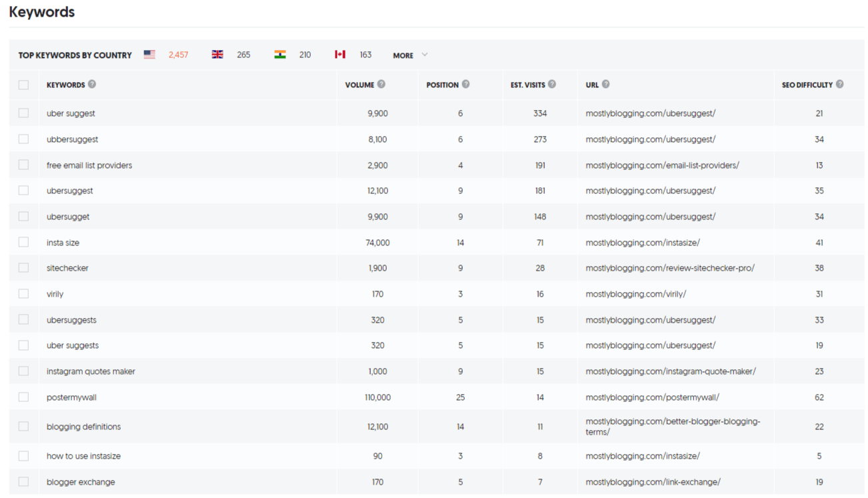The width and height of the screenshot is (868, 498).
Task: Select the 210 India keywords count
Action: click(305, 55)
